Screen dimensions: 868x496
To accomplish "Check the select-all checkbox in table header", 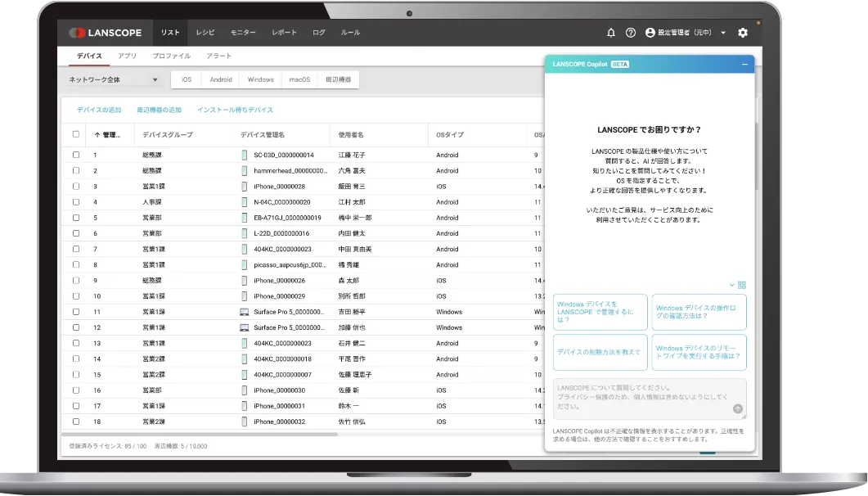I will click(x=75, y=133).
